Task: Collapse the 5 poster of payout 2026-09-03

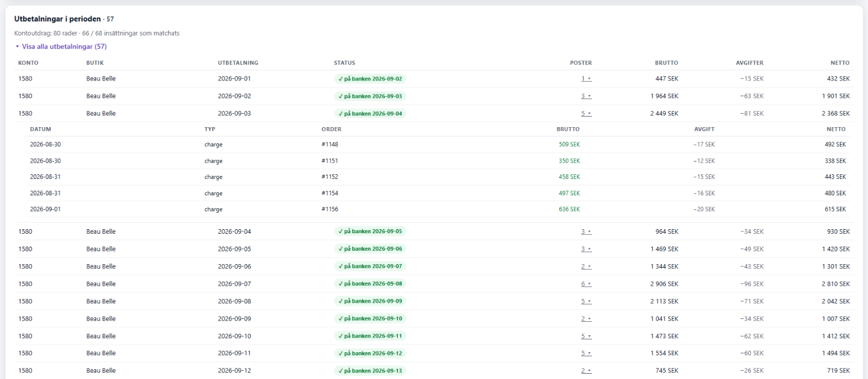Action: point(586,114)
